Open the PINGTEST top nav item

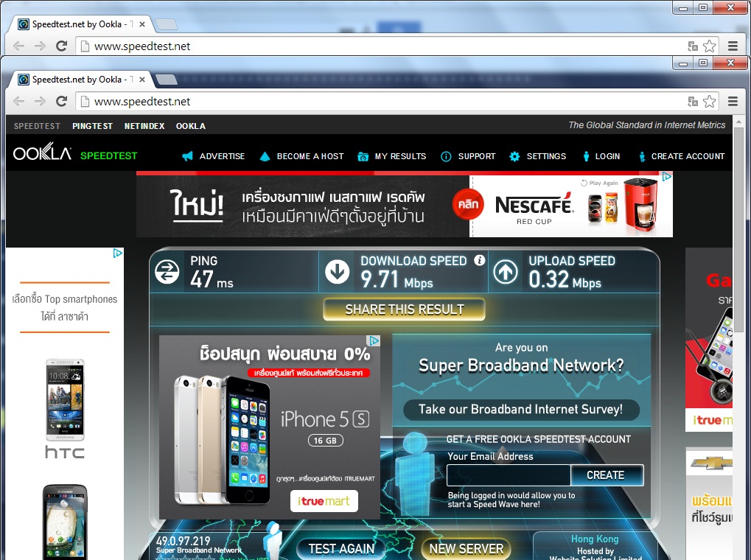[92, 126]
